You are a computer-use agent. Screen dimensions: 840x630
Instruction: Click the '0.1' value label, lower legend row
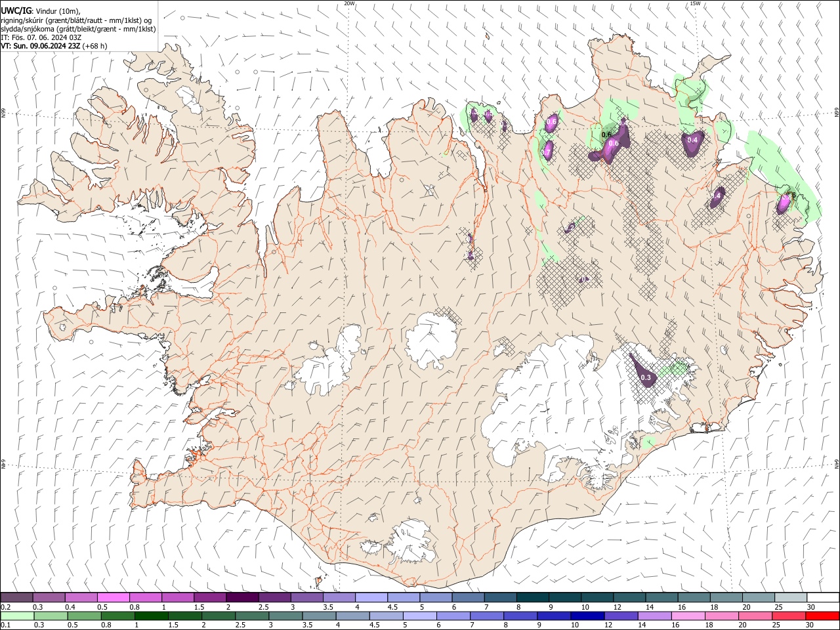6,625
